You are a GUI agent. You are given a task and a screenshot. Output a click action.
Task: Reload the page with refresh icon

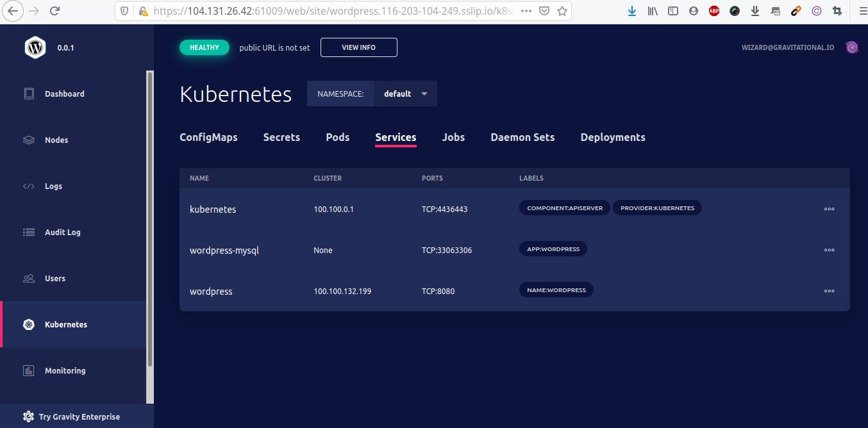(x=55, y=11)
